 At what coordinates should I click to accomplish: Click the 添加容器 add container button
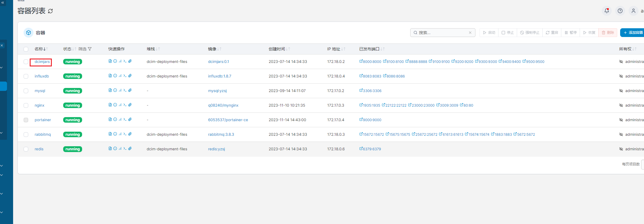pyautogui.click(x=632, y=33)
